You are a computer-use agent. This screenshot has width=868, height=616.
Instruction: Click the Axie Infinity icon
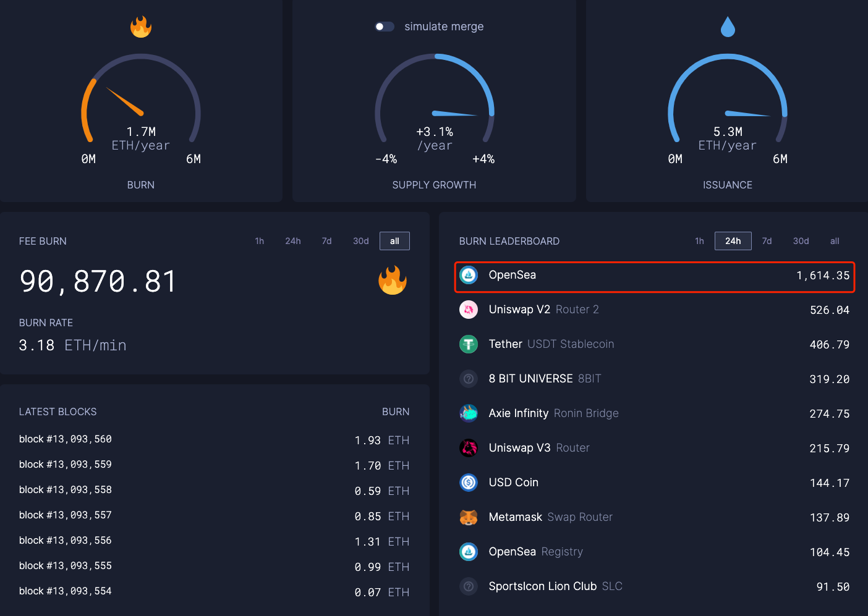click(x=469, y=413)
